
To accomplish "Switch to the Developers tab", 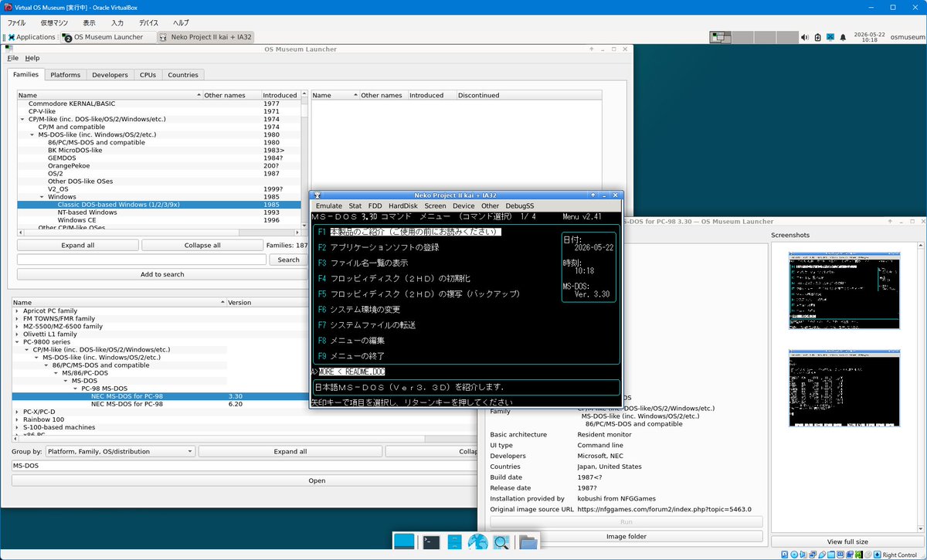I will click(x=110, y=75).
